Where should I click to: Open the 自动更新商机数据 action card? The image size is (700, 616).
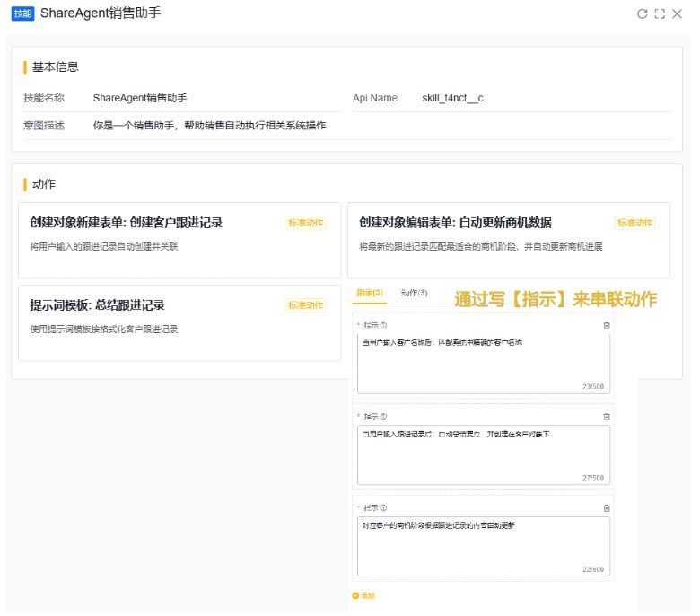509,241
